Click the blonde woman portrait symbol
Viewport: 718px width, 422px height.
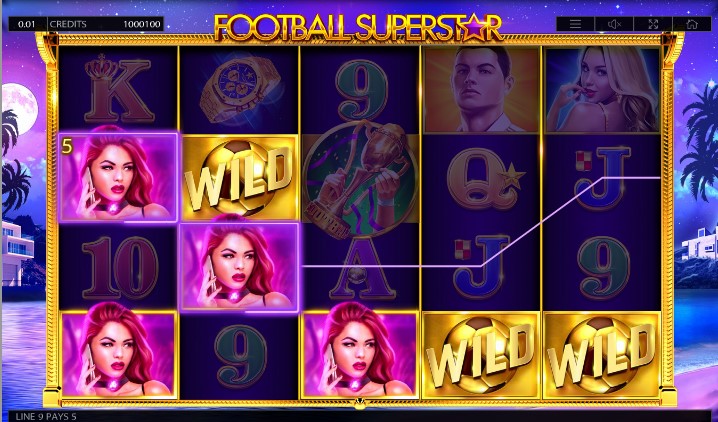click(x=602, y=89)
